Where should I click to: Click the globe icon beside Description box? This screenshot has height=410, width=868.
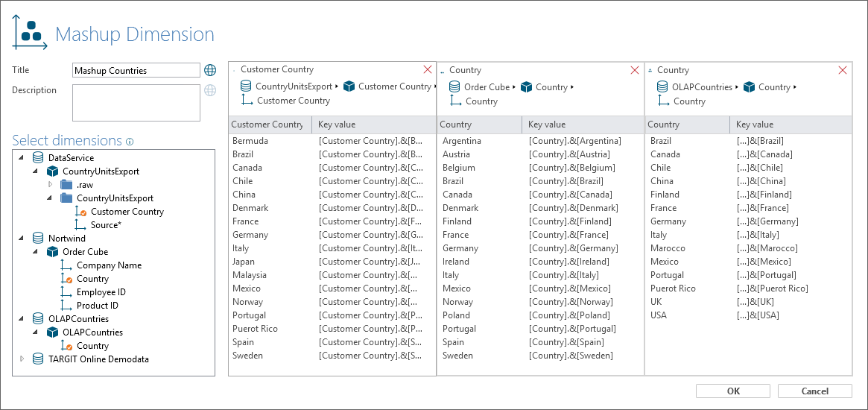210,90
